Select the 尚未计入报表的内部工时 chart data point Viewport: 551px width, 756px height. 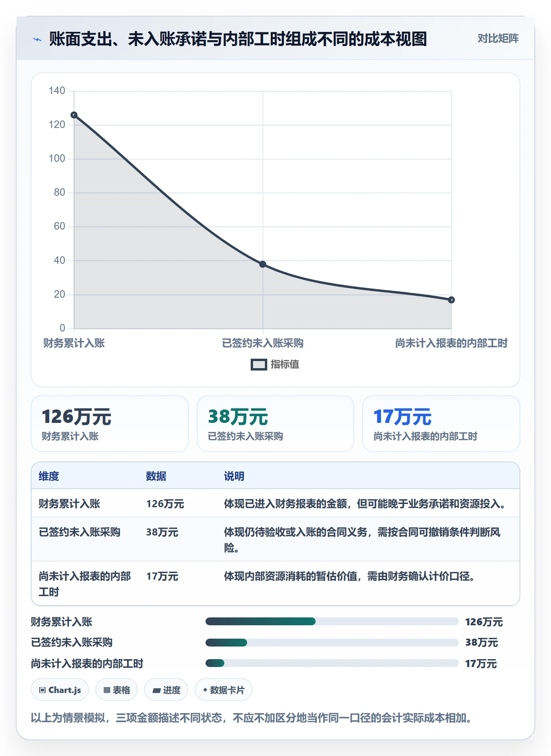point(451,300)
